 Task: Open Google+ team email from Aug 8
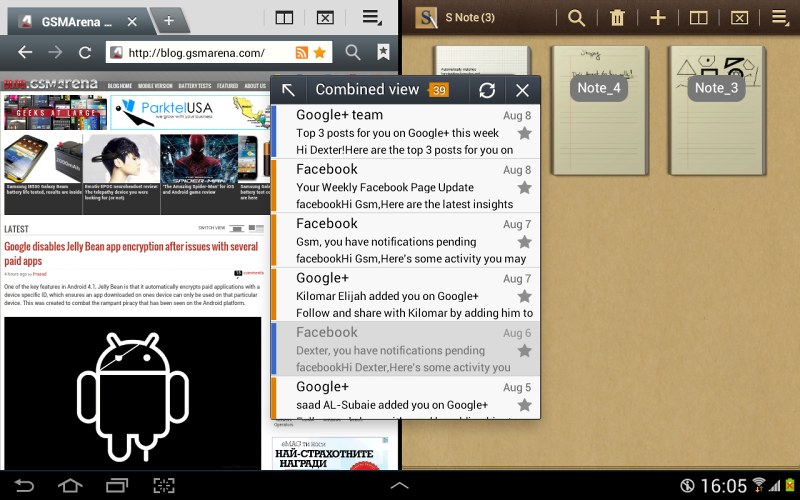[406, 132]
